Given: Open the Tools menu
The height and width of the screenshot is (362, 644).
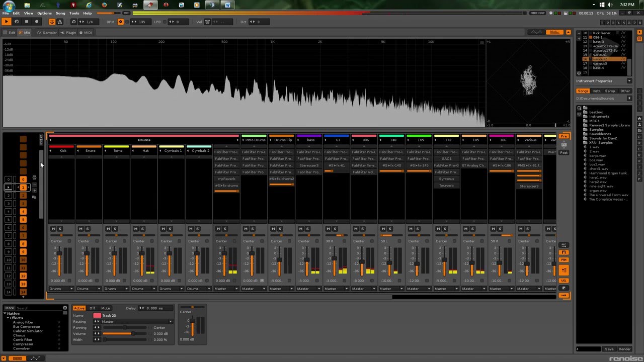Looking at the screenshot, I should pos(74,13).
